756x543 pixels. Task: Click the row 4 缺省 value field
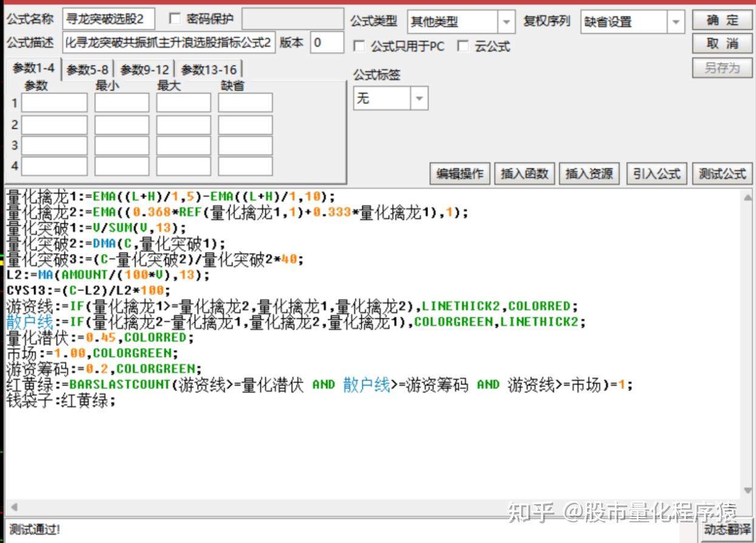tap(245, 166)
